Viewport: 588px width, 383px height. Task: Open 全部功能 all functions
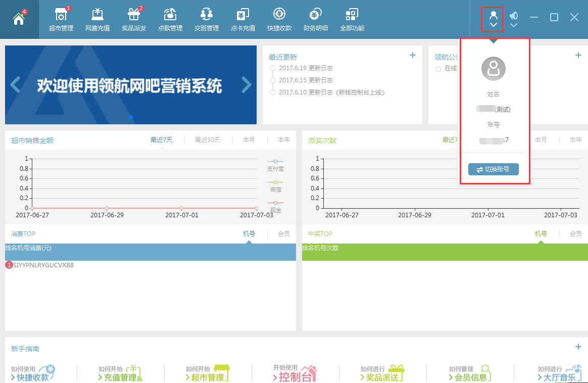coord(352,20)
